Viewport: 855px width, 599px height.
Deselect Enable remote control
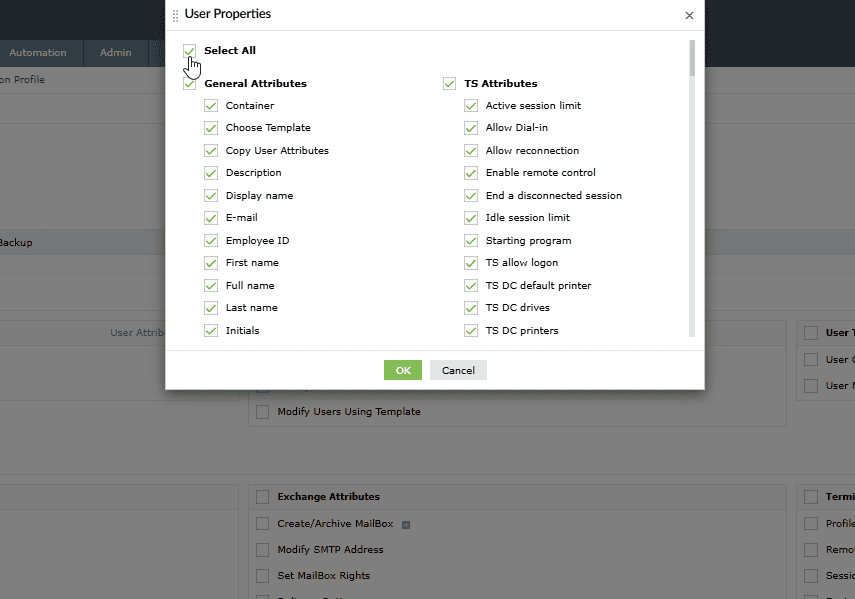[471, 173]
